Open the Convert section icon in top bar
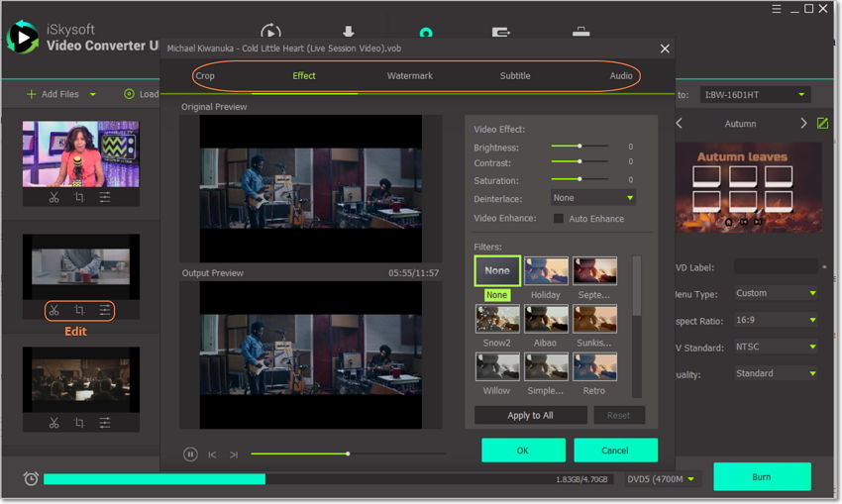Screen dimensions: 842x504 [270, 31]
